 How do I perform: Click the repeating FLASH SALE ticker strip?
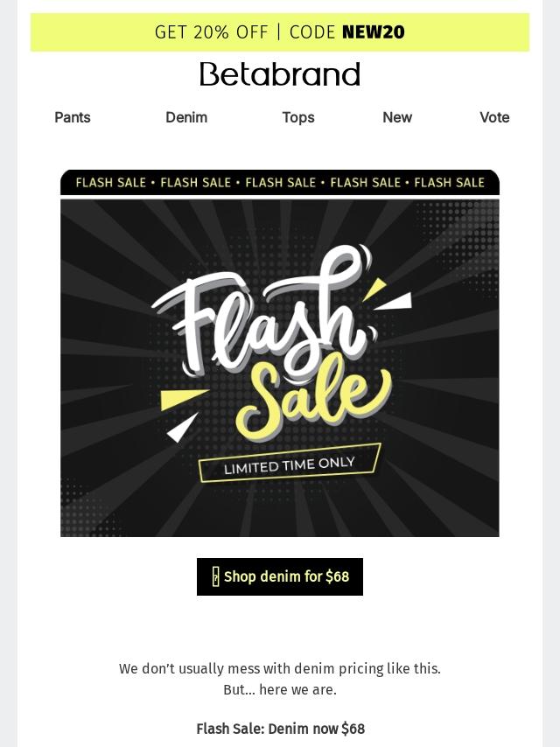coord(280,183)
